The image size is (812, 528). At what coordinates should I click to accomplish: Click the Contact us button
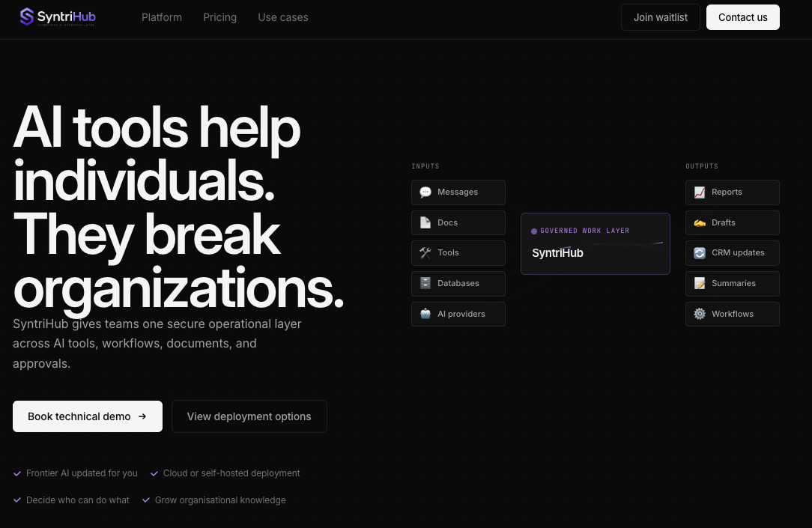pos(742,17)
